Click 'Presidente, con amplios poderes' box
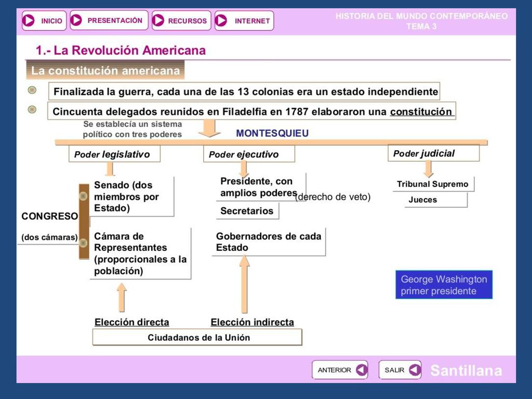532x399 pixels. [x=261, y=187]
